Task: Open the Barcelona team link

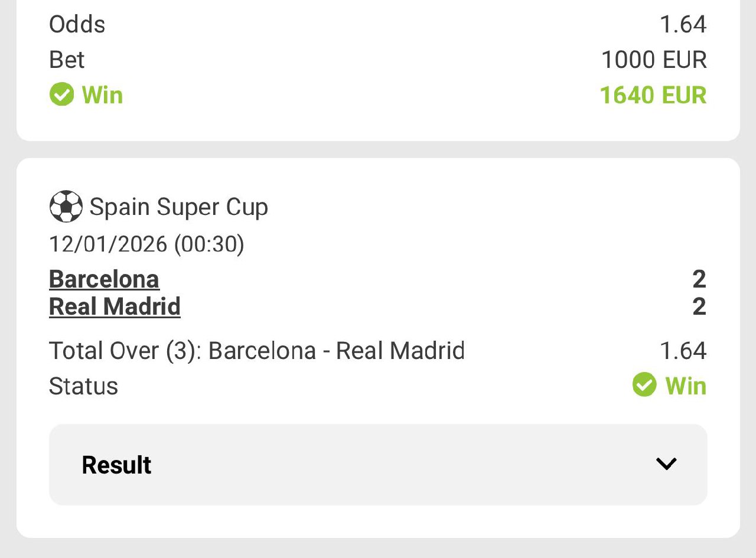Action: (x=104, y=279)
